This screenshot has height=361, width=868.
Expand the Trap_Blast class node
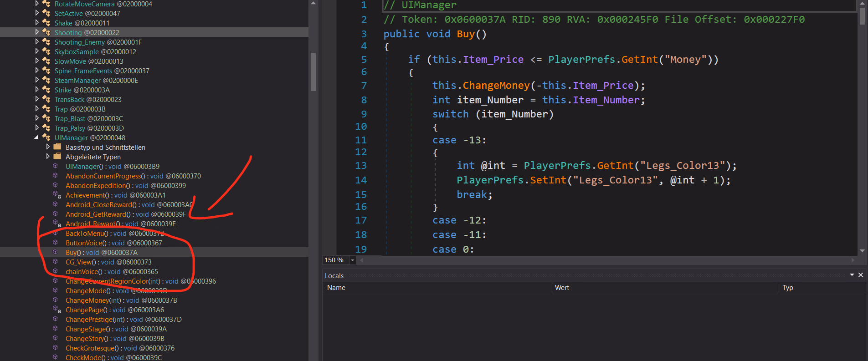tap(37, 118)
